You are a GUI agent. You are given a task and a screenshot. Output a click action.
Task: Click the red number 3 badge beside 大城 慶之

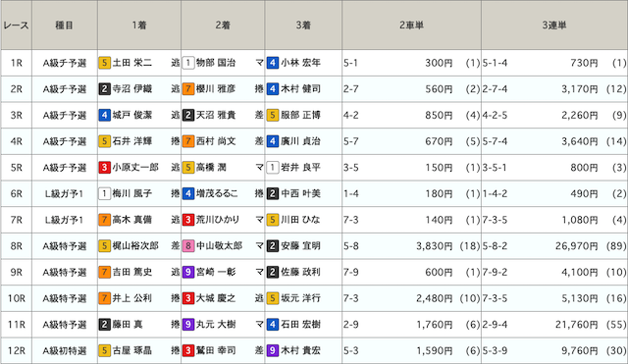pyautogui.click(x=188, y=298)
